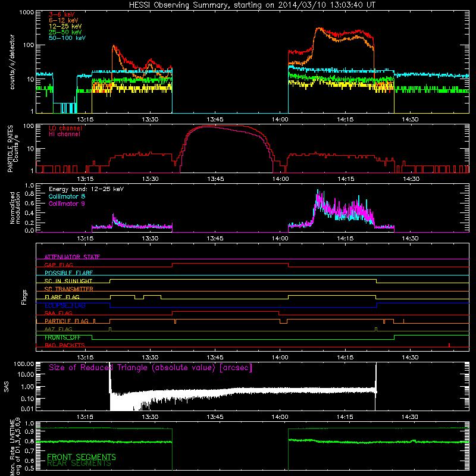The height and width of the screenshot is (476, 476).
Task: Click the 14:00 tick under the count-rate plot
Action: [x=280, y=120]
